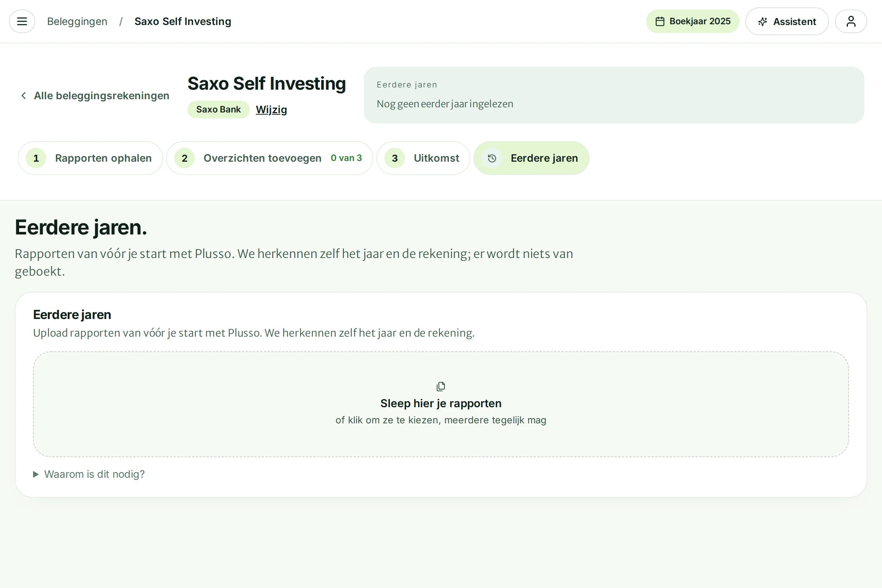This screenshot has width=882, height=588.
Task: Click the Wijzig link
Action: (x=271, y=110)
